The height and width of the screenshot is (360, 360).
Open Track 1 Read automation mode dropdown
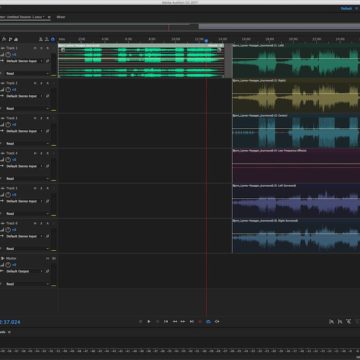tap(27, 73)
